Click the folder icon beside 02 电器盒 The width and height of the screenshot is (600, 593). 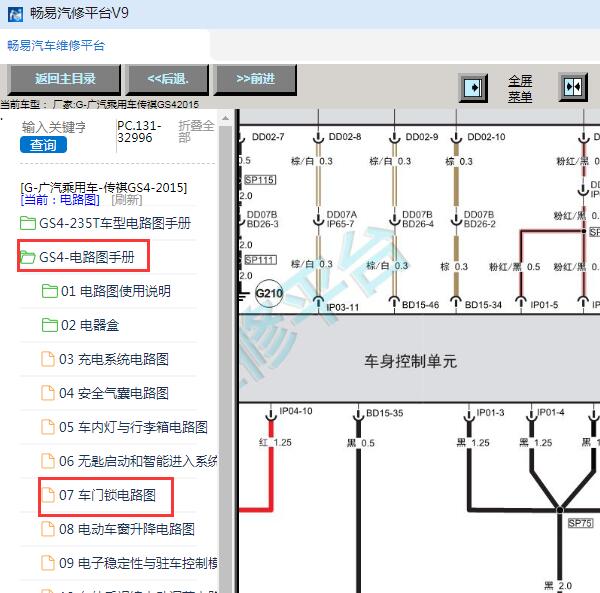tap(49, 325)
